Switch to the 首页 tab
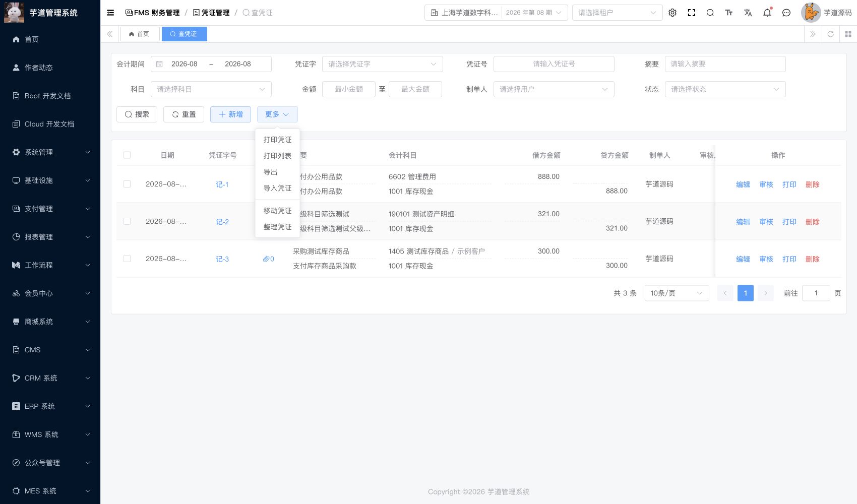The width and height of the screenshot is (857, 504). pos(140,34)
